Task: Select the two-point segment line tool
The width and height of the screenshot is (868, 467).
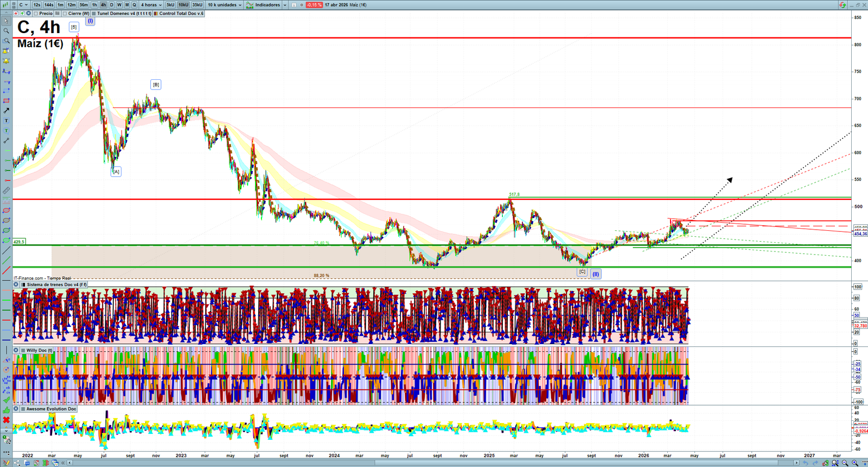Action: coord(6,141)
